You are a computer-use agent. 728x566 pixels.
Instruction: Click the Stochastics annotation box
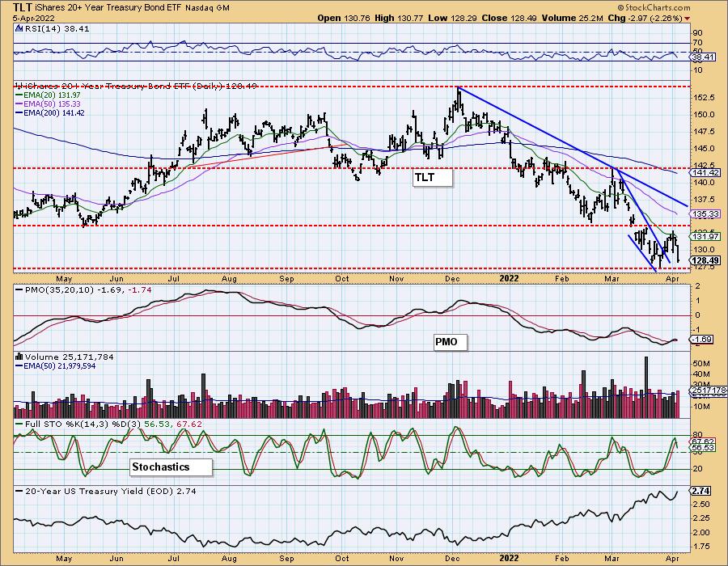click(x=171, y=467)
